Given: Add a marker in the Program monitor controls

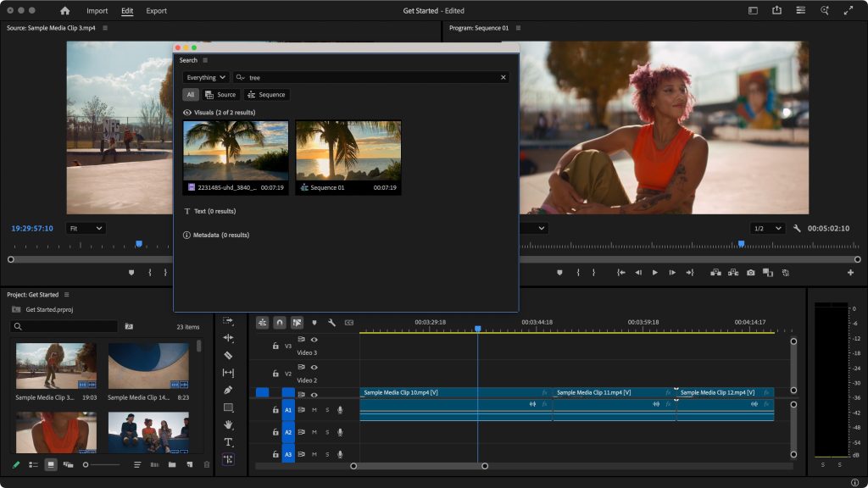Looking at the screenshot, I should coord(559,272).
